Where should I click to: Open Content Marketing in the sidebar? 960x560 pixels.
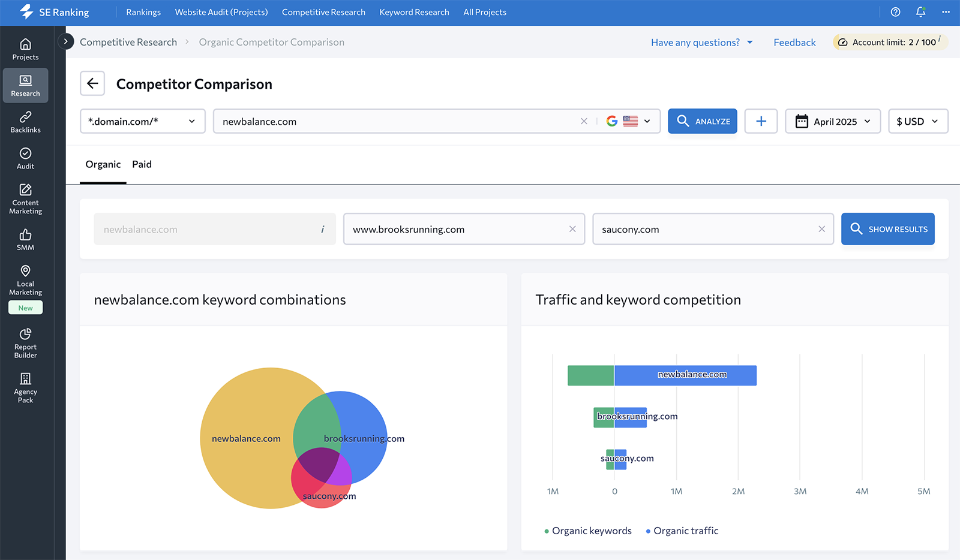(25, 199)
